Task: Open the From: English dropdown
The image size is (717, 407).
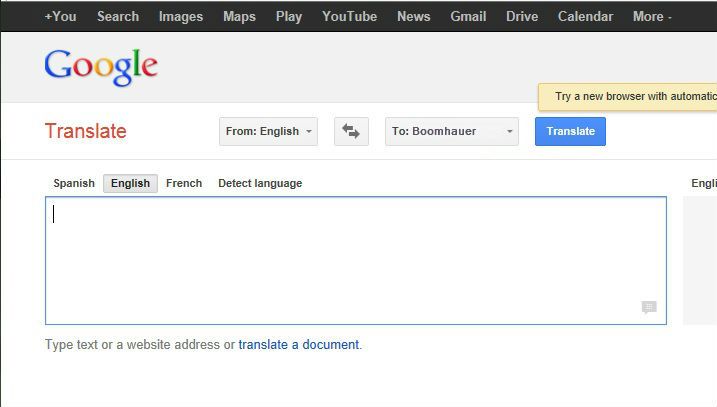Action: pyautogui.click(x=268, y=131)
